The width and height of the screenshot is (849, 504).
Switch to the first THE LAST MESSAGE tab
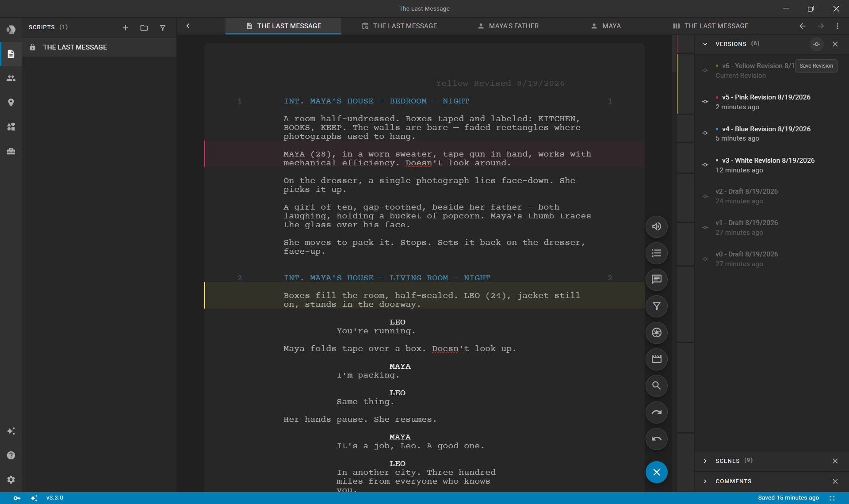pyautogui.click(x=283, y=26)
